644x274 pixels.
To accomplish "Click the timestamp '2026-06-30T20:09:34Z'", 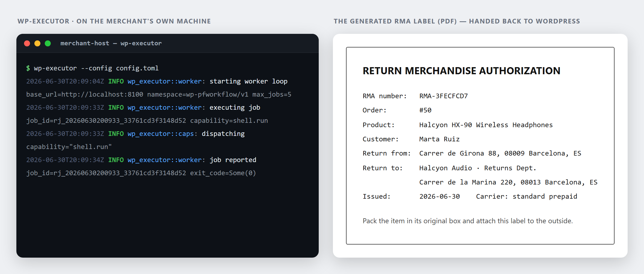I will click(65, 160).
